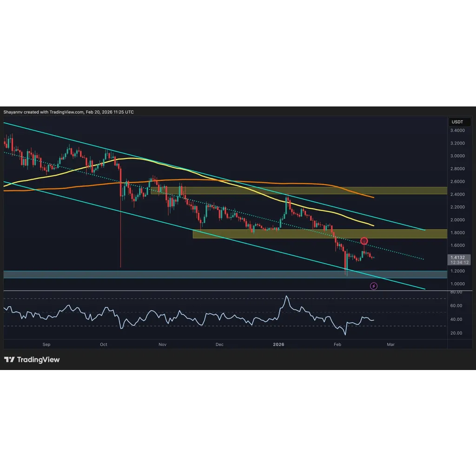This screenshot has width=476, height=476.
Task: Click the 2.6000 price axis label
Action: point(457,181)
